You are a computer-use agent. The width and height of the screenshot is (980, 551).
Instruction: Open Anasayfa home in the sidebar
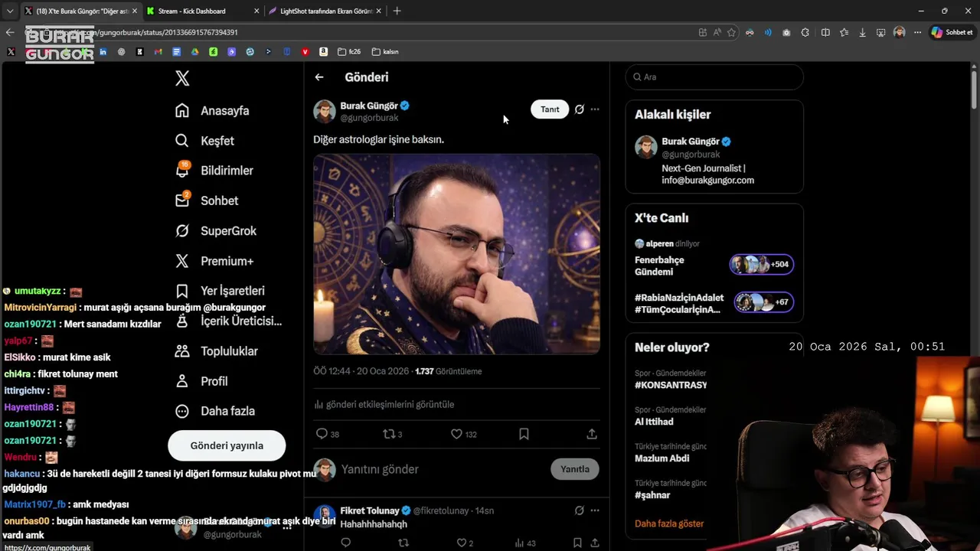[212, 111]
